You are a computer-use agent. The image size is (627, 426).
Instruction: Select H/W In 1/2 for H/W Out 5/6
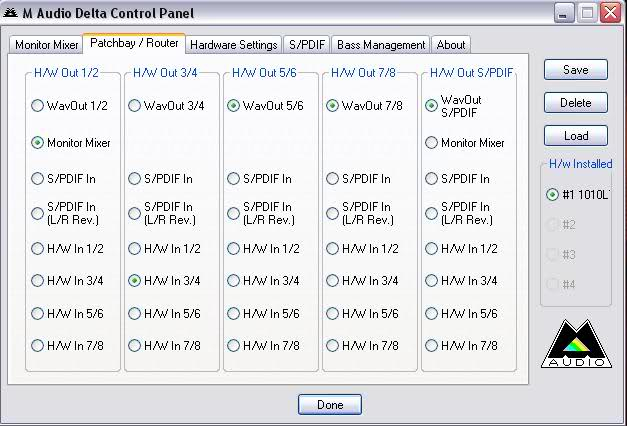(234, 249)
